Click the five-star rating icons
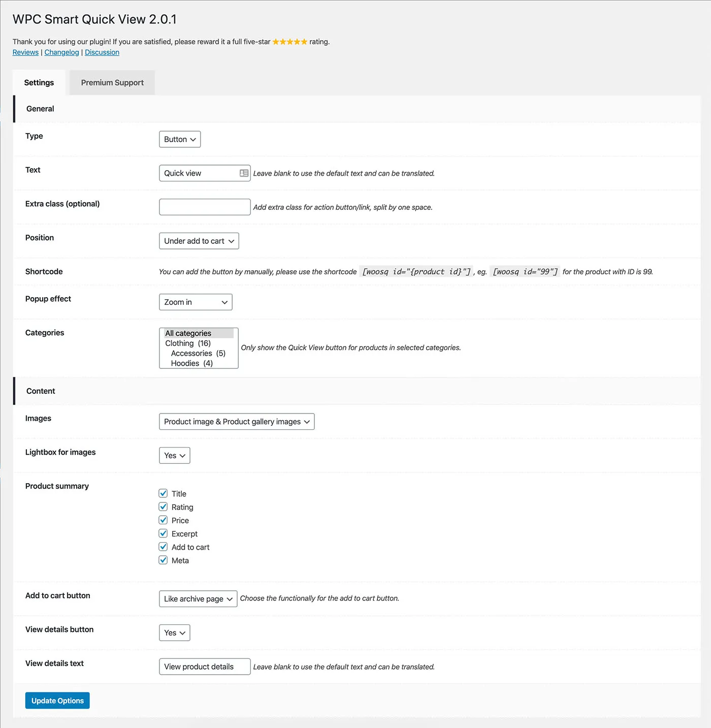Screen dimensions: 711x728 tap(290, 42)
